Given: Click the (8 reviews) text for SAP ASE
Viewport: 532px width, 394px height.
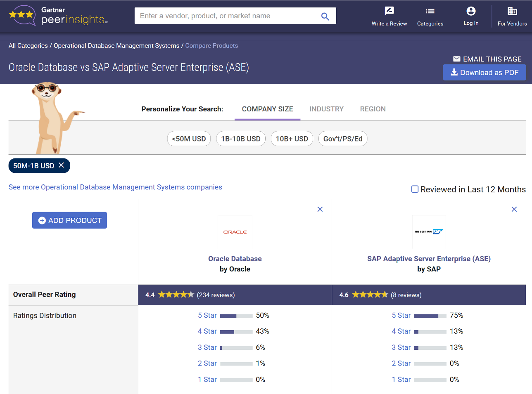Looking at the screenshot, I should (406, 295).
